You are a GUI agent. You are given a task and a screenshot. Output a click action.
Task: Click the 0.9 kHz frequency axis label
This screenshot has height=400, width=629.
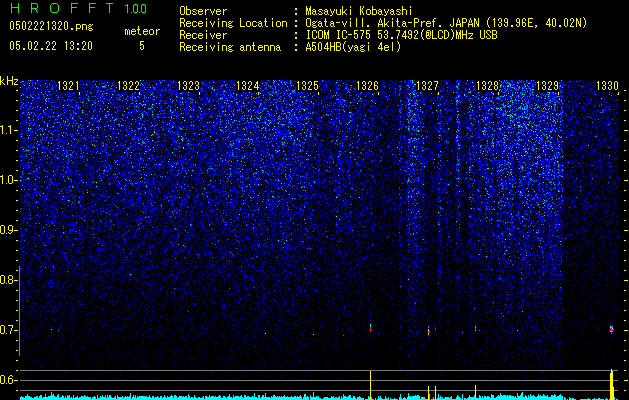8,230
